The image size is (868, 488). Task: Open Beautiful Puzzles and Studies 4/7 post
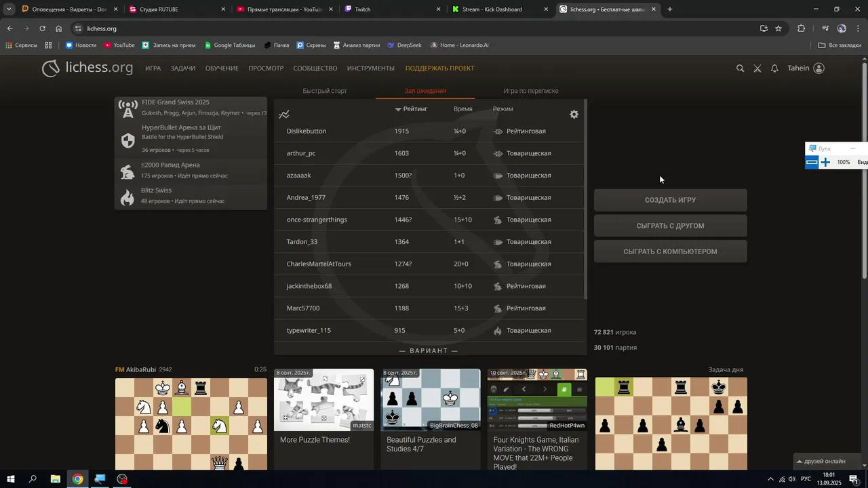coord(431,419)
